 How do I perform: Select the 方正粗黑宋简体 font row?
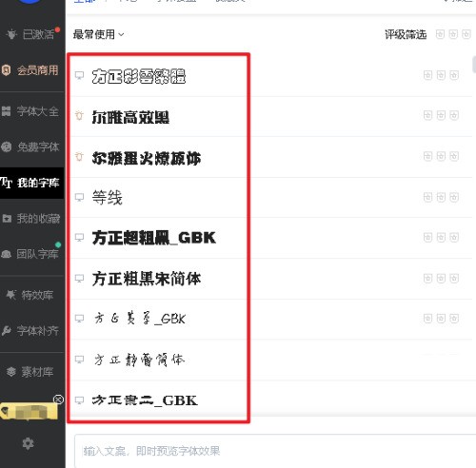pos(270,279)
